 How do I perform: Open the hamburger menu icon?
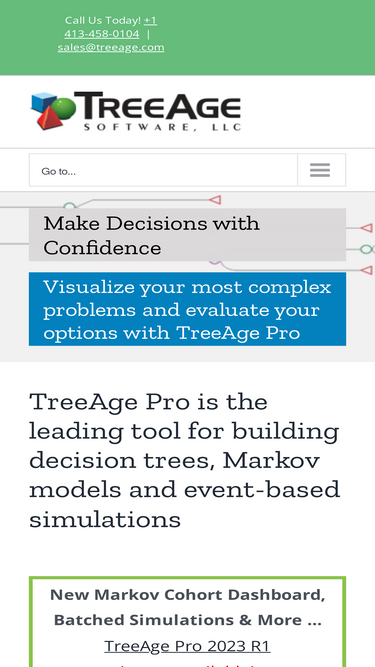[x=320, y=170]
